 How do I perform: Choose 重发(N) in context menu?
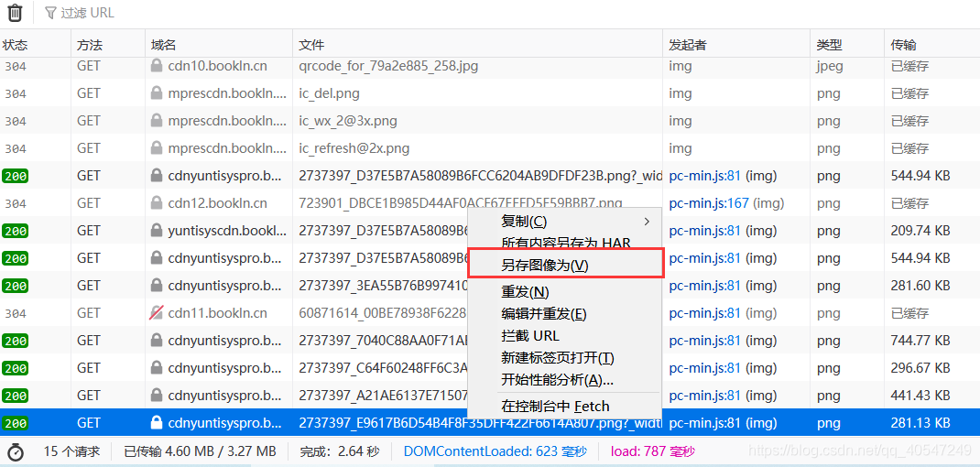pos(564,292)
